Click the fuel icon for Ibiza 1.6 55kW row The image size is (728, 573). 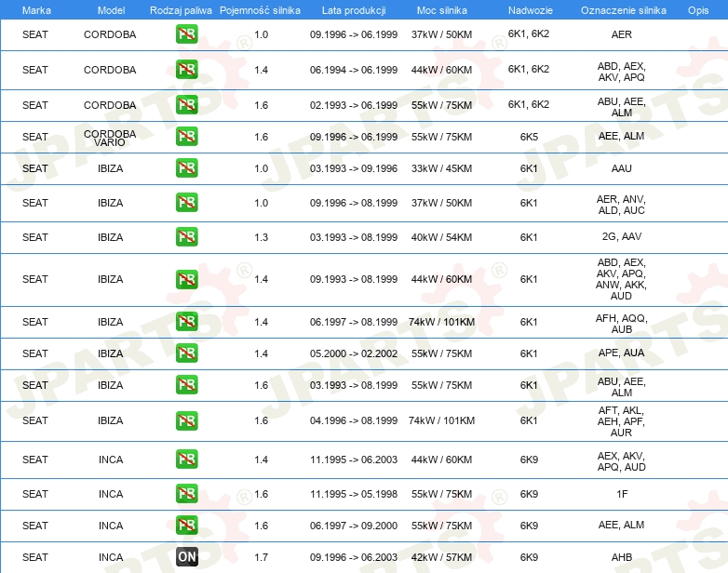pos(186,385)
